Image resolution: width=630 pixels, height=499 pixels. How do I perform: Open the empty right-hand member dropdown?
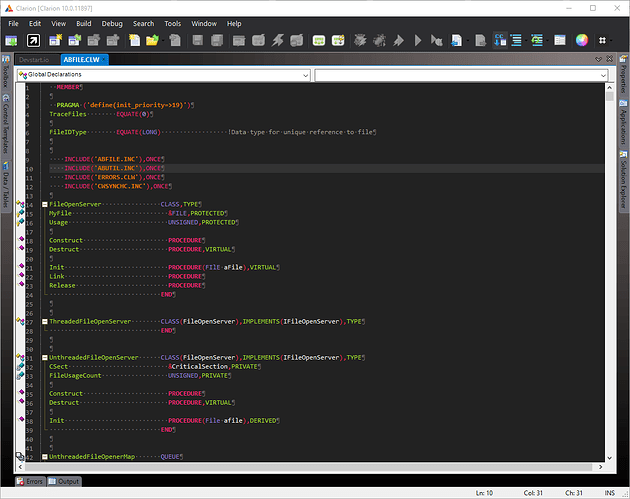click(460, 74)
